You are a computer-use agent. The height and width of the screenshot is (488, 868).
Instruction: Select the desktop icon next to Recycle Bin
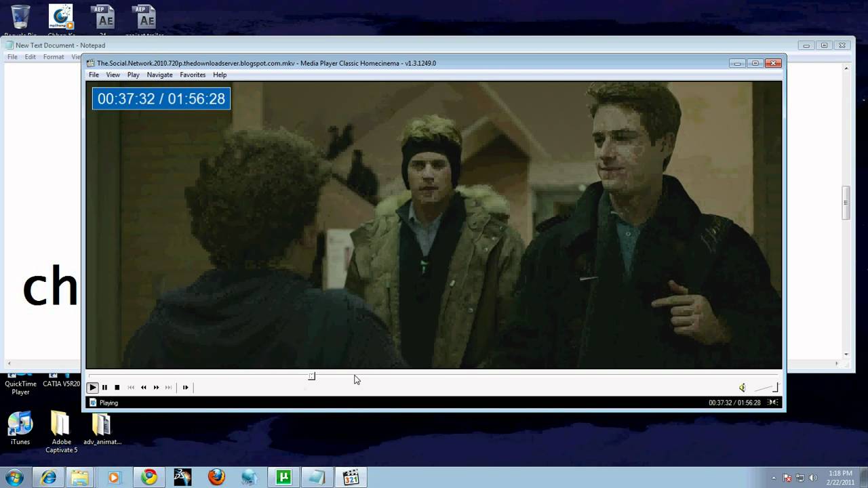[x=61, y=20]
